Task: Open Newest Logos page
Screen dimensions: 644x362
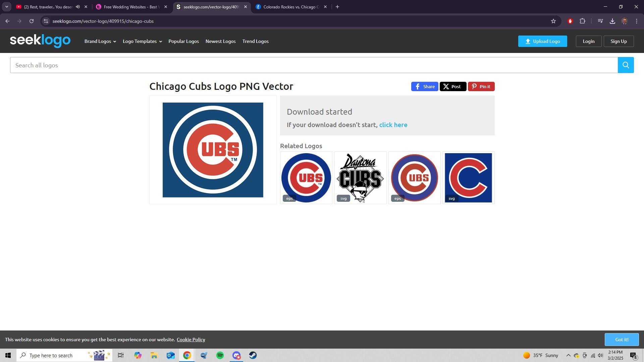Action: (x=220, y=41)
